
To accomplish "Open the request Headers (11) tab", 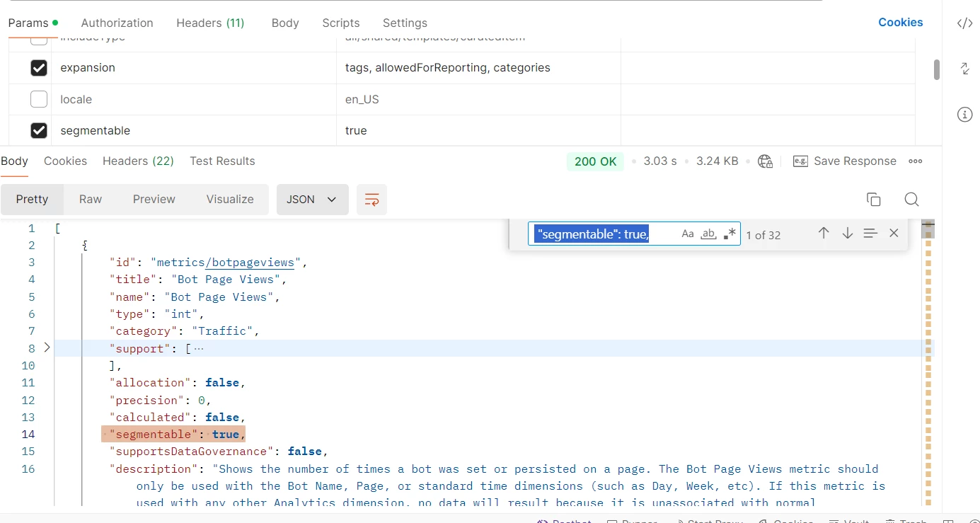I will tap(210, 23).
